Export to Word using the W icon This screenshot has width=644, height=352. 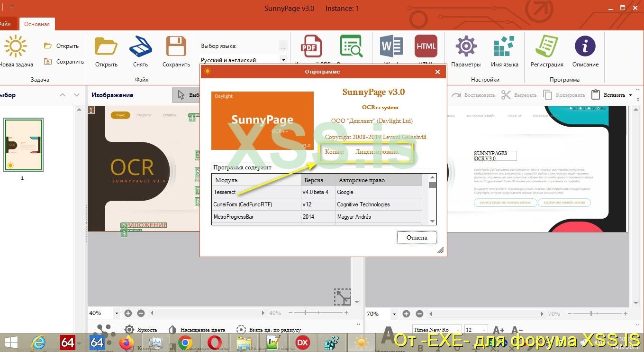[x=391, y=46]
